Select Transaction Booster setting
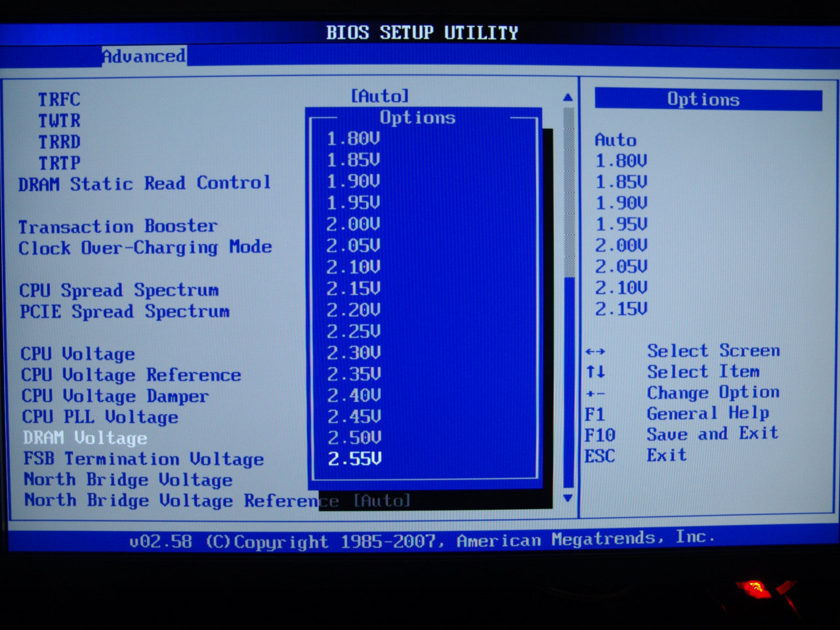Screen dimensions: 840x630 click(x=117, y=226)
